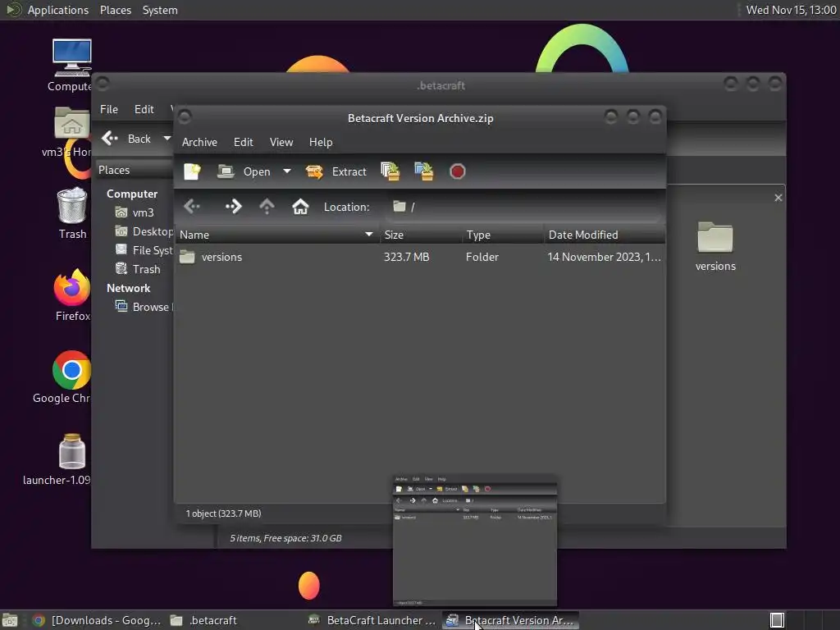Click the New Archive icon in toolbar
Viewport: 840px width, 630px height.
pos(192,171)
